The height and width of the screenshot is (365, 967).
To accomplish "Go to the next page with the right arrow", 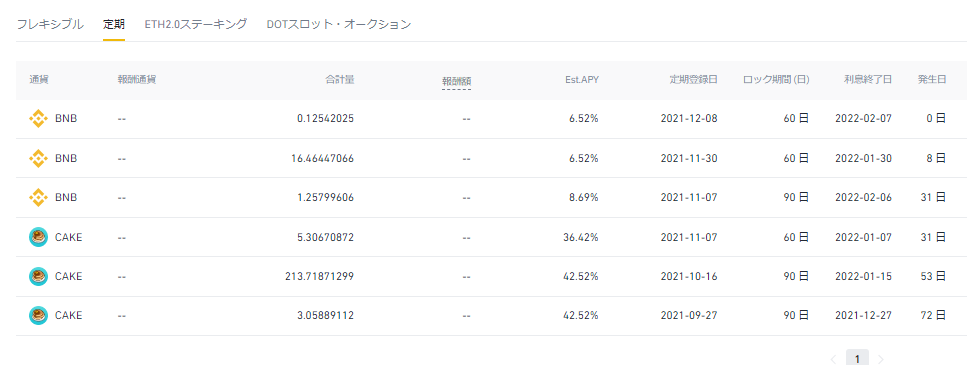I will (x=881, y=359).
